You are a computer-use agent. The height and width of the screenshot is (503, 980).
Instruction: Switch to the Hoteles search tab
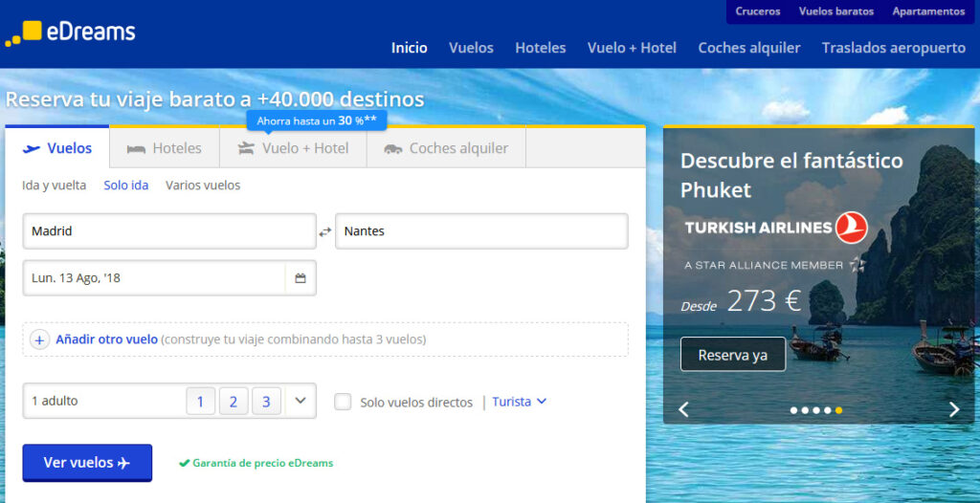165,148
